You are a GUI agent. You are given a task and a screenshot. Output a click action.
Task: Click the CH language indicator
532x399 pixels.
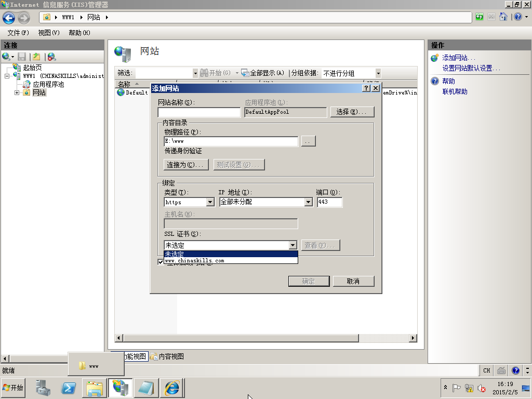[x=486, y=370]
